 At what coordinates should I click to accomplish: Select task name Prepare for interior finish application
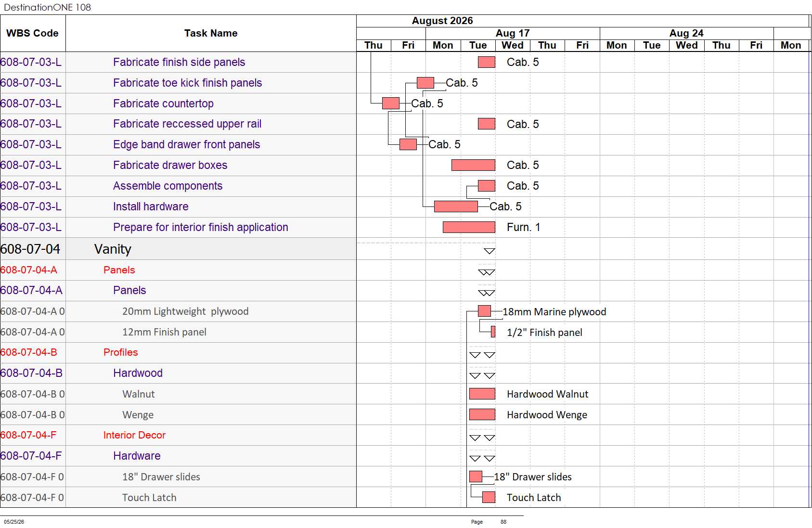click(201, 227)
